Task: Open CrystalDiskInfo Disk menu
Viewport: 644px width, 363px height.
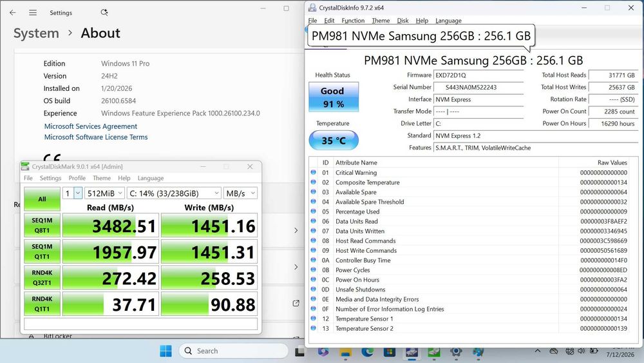Action: click(x=402, y=21)
